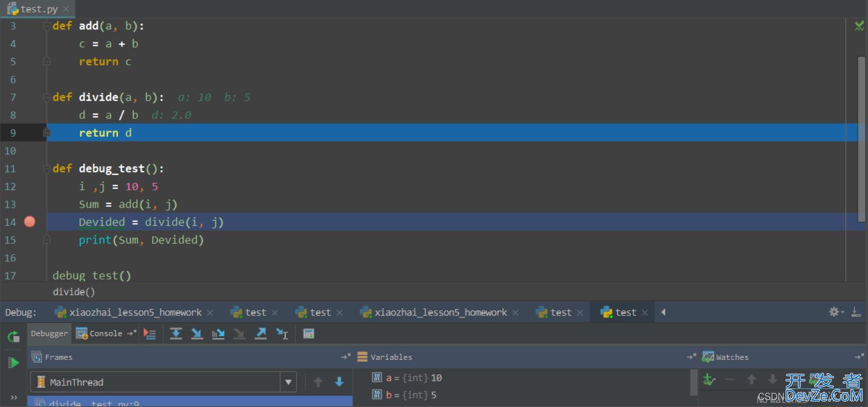868x407 pixels.
Task: Select previous frame with grey up arrow
Action: [318, 382]
